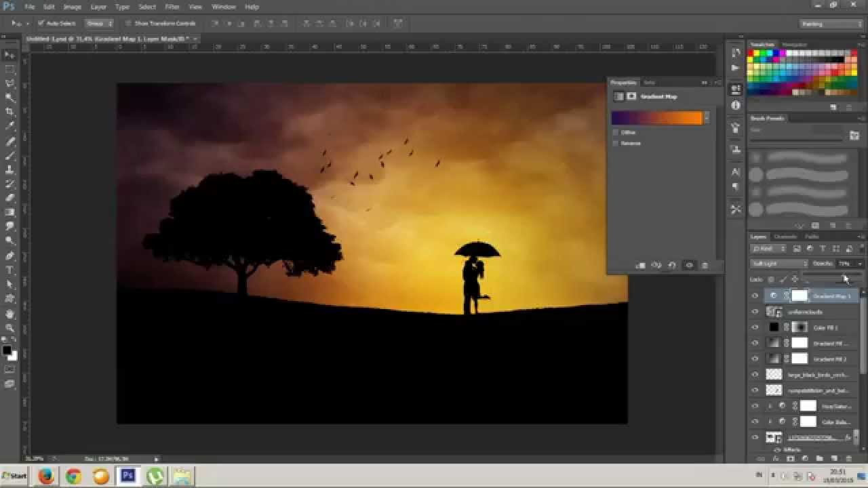Screen dimensions: 868x488
Task: Switch to the Channels tab
Action: [x=785, y=237]
